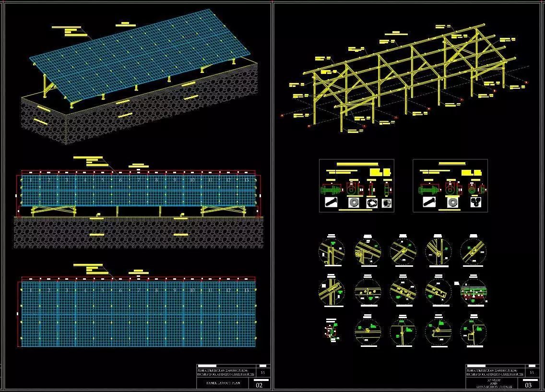Click the small uncircled red dashed connection detail
This screenshot has width=545, height=392.
[332, 330]
